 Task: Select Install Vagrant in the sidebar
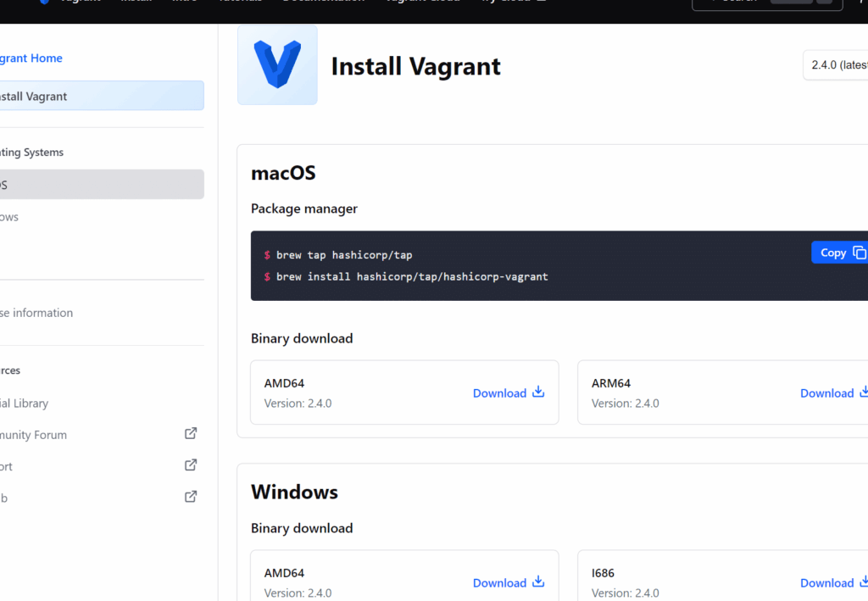coord(34,96)
